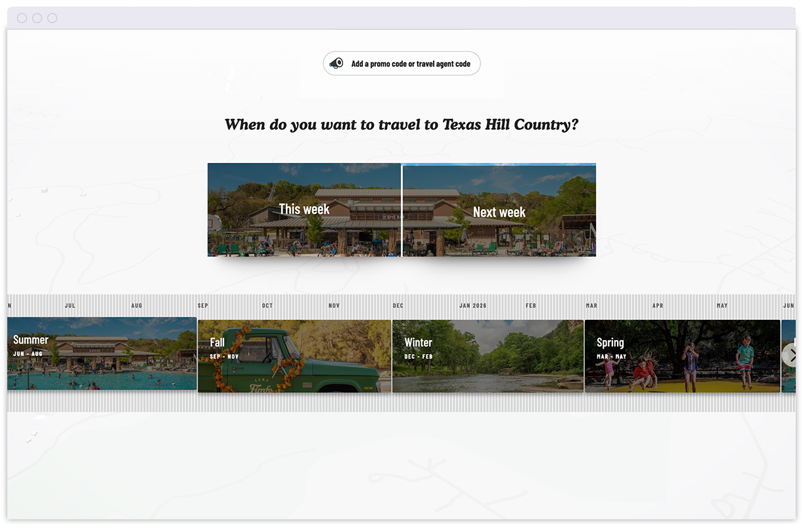This screenshot has height=532, width=803.
Task: Select the AUG month on the timeline
Action: [137, 305]
